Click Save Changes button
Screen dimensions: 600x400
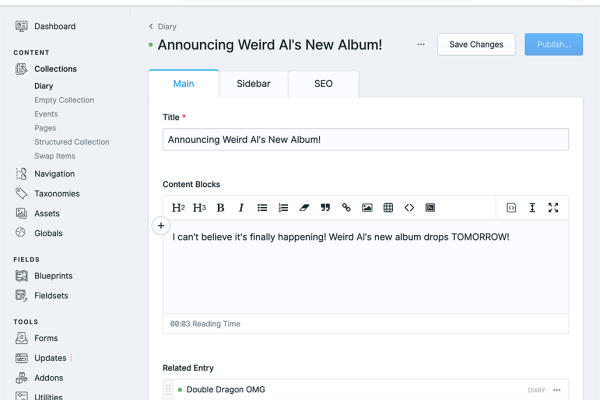click(x=476, y=44)
